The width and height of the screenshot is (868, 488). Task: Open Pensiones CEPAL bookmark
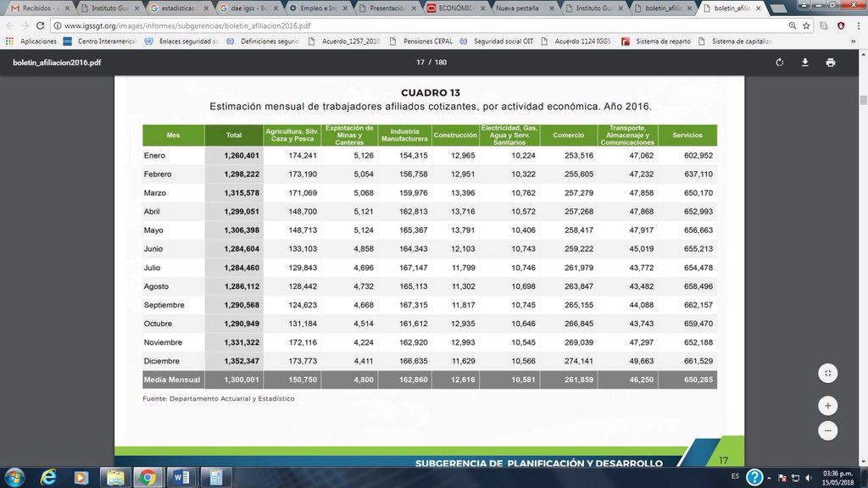point(421,41)
